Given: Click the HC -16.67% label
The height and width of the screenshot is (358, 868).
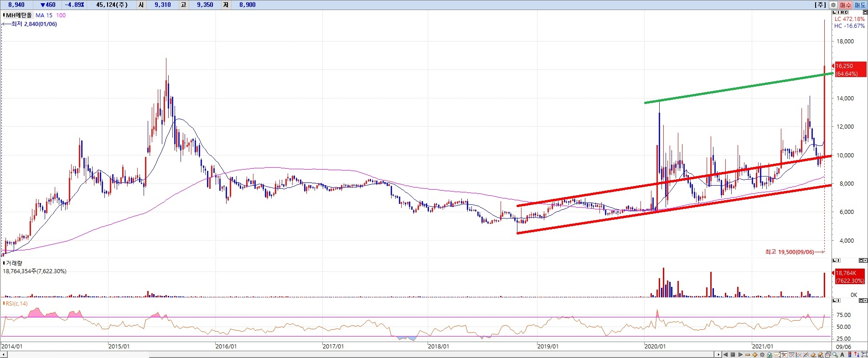Looking at the screenshot, I should (849, 26).
